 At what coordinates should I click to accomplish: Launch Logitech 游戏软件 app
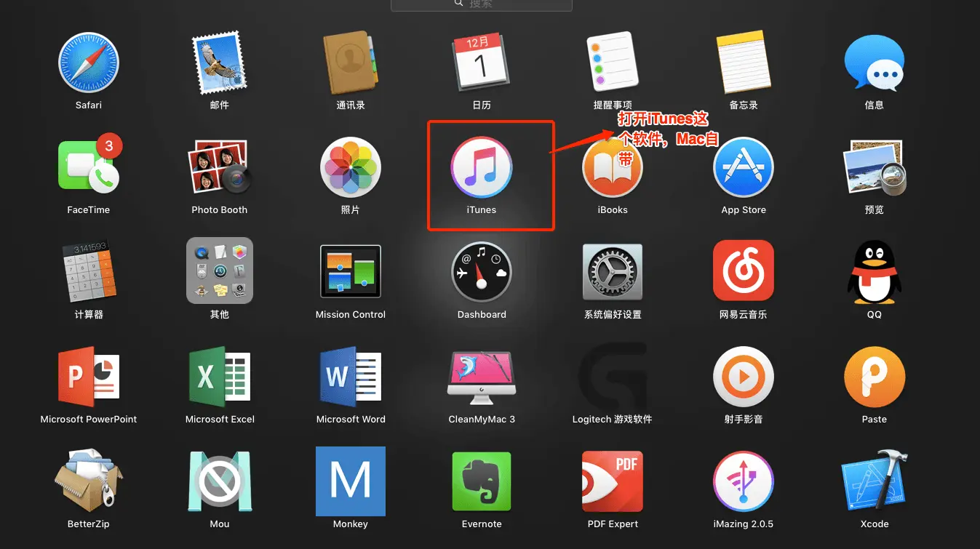[x=613, y=377]
